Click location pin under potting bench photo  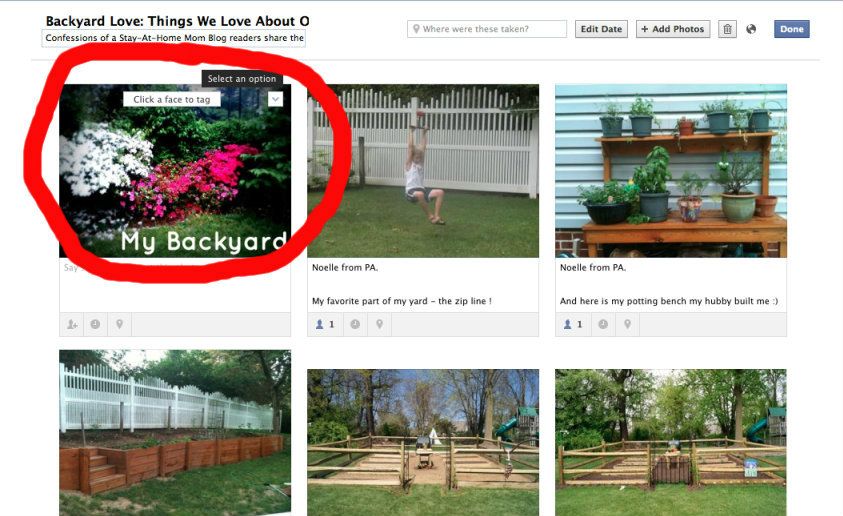coord(627,324)
